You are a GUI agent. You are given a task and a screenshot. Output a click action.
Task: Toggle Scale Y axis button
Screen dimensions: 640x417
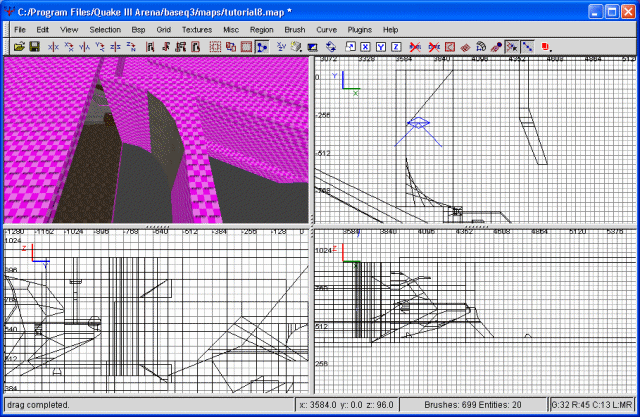pos(380,47)
